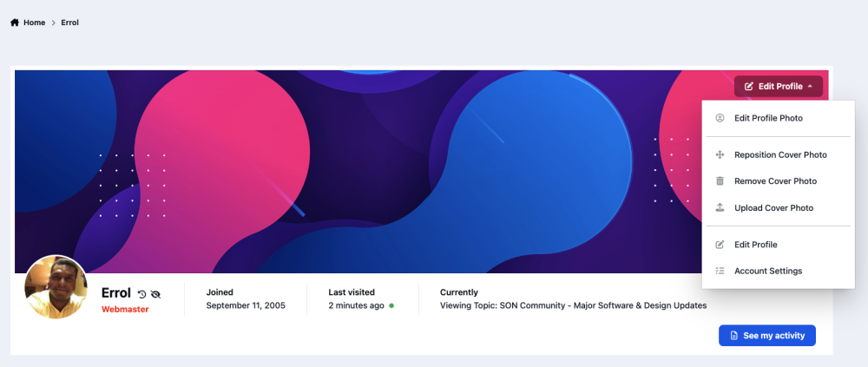This screenshot has width=868, height=367.
Task: Toggle the crossed-eye visibility icon beside Errol
Action: click(x=156, y=294)
